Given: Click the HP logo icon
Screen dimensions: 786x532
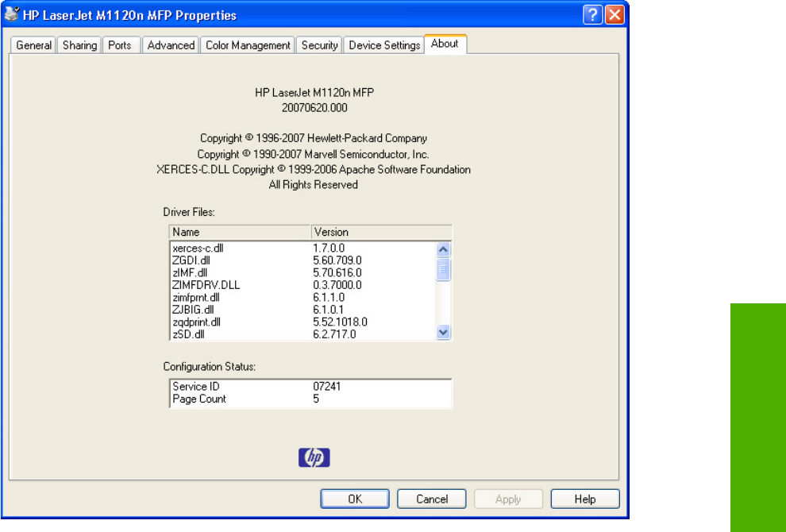Looking at the screenshot, I should 314,457.
